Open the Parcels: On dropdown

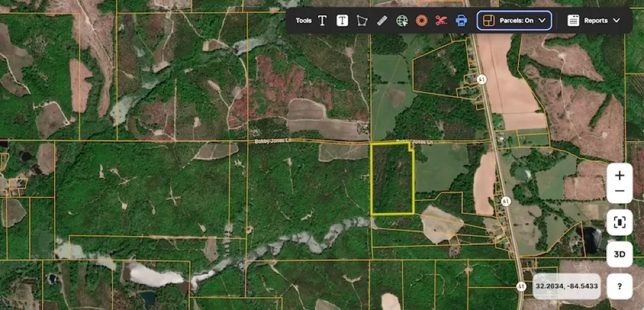(514, 21)
